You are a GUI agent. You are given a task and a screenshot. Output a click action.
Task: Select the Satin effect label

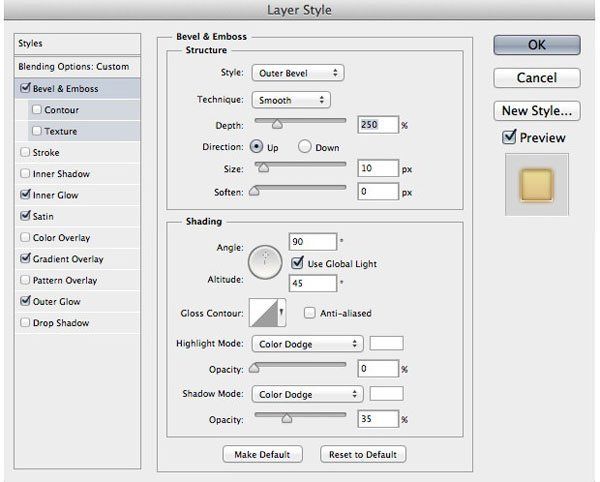43,217
